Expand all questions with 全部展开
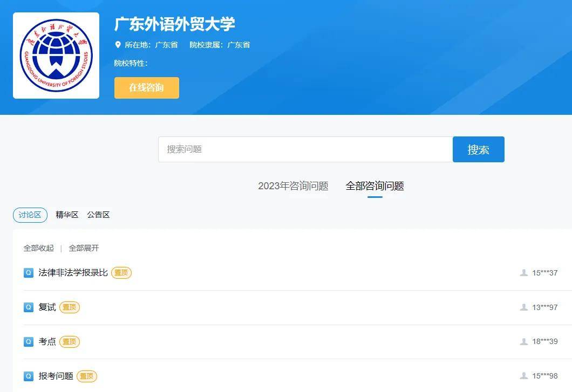The image size is (572, 392). point(84,249)
